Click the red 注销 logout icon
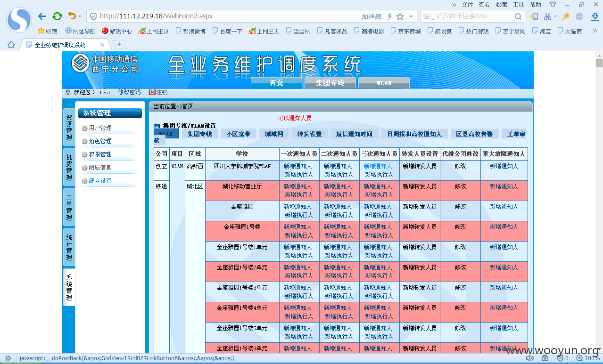Viewport: 603px width, 364px height. (152, 92)
